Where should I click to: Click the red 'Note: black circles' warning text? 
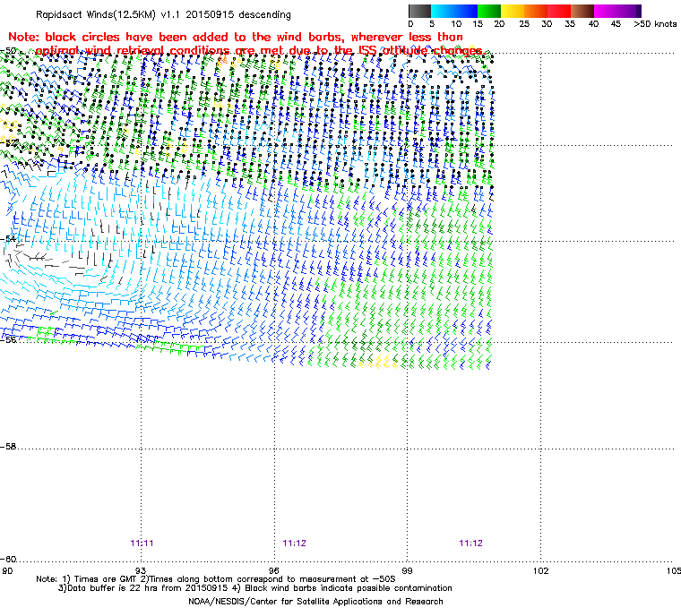point(246,43)
